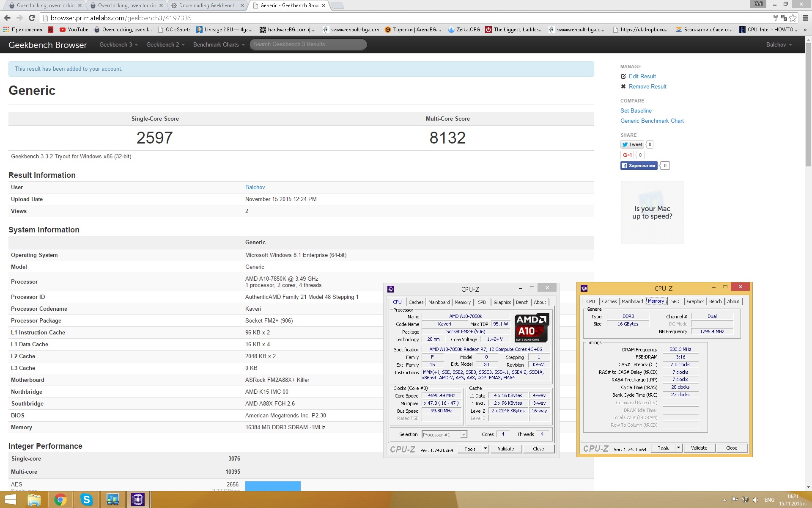Click the Close button in the left CPU-Z window

pyautogui.click(x=538, y=449)
